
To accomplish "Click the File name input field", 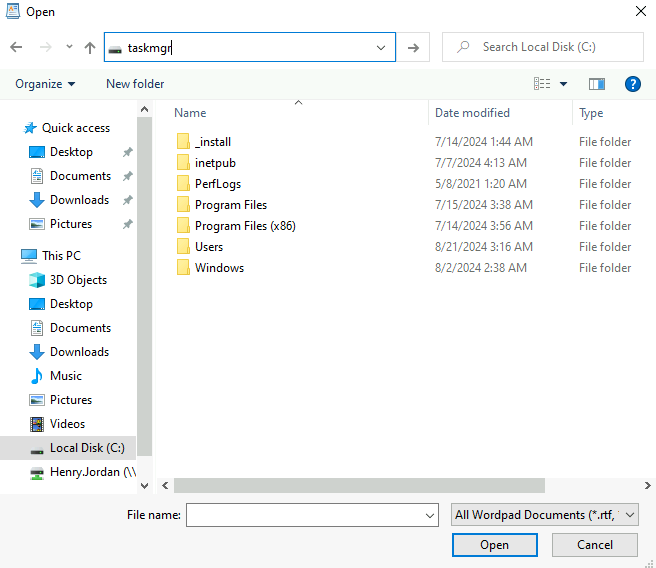I will pyautogui.click(x=312, y=515).
